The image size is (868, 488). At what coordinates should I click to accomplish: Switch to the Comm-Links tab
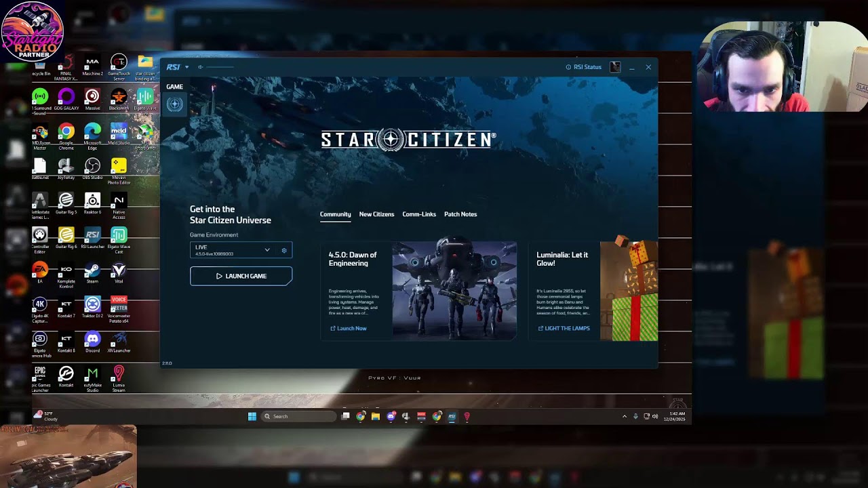click(419, 214)
